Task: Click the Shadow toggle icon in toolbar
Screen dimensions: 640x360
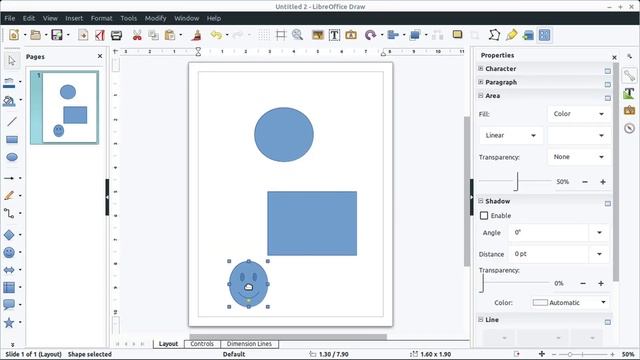Action: [457, 35]
